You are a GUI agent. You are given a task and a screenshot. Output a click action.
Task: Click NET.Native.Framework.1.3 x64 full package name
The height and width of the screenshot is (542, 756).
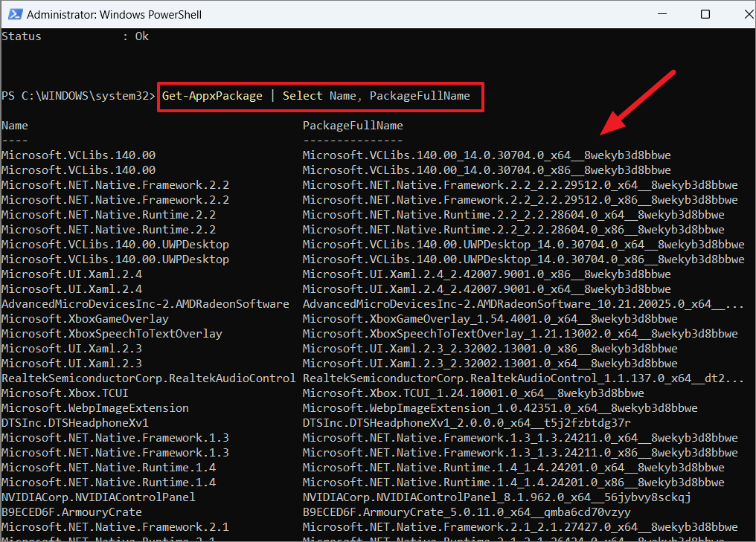pos(520,438)
